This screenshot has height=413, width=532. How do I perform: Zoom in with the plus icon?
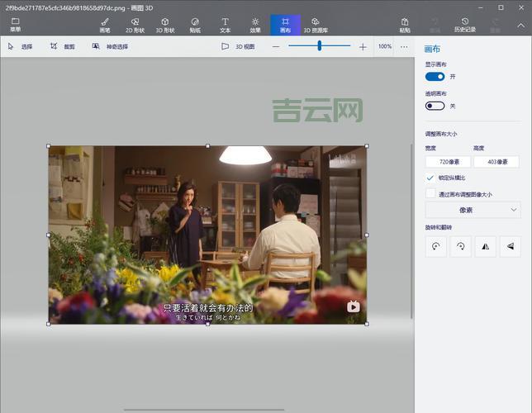click(363, 47)
